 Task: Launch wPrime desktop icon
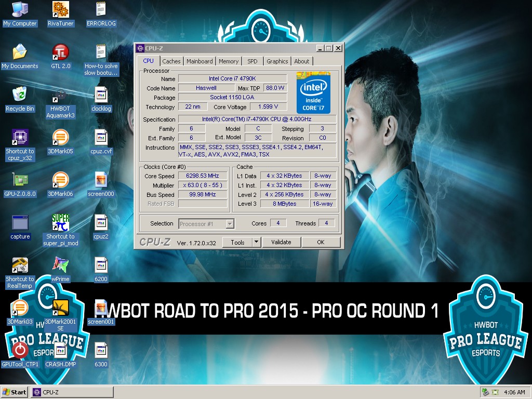click(60, 270)
